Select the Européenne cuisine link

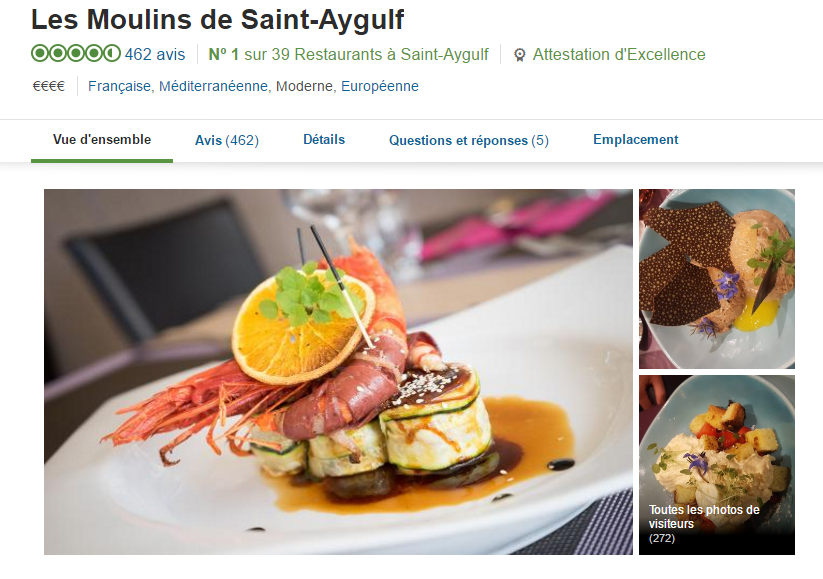380,86
